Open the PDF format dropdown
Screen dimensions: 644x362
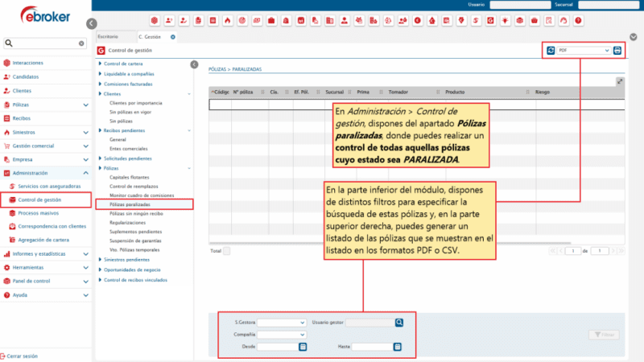click(x=584, y=50)
